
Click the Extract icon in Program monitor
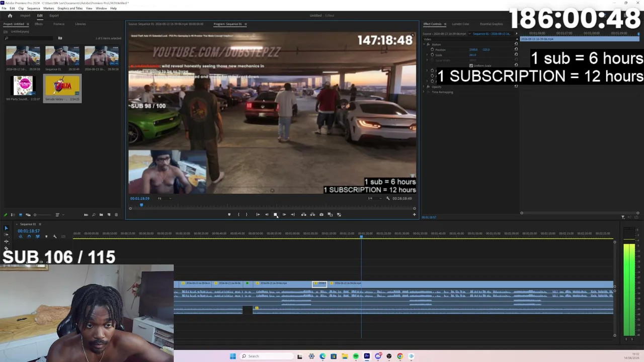click(x=312, y=215)
